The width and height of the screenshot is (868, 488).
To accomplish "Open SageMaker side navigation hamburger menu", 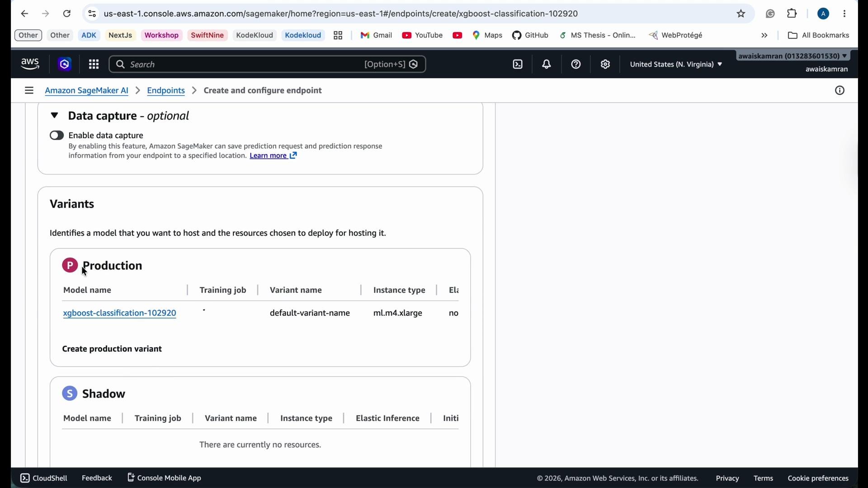I will click(29, 91).
